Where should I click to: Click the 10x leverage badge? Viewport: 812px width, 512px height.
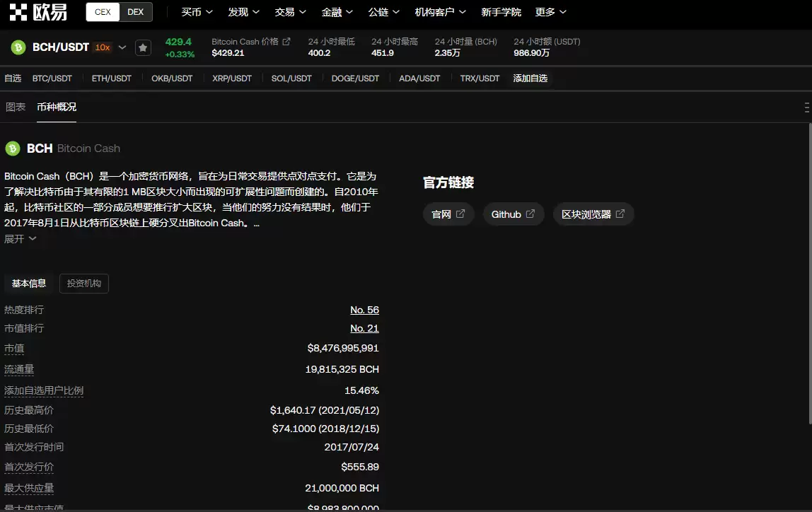103,47
